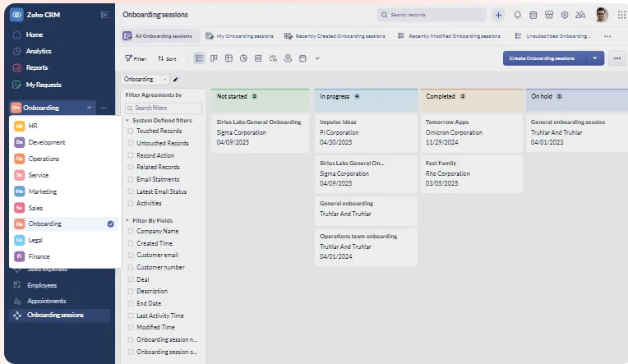
Task: Click the Filter button
Action: (x=136, y=58)
